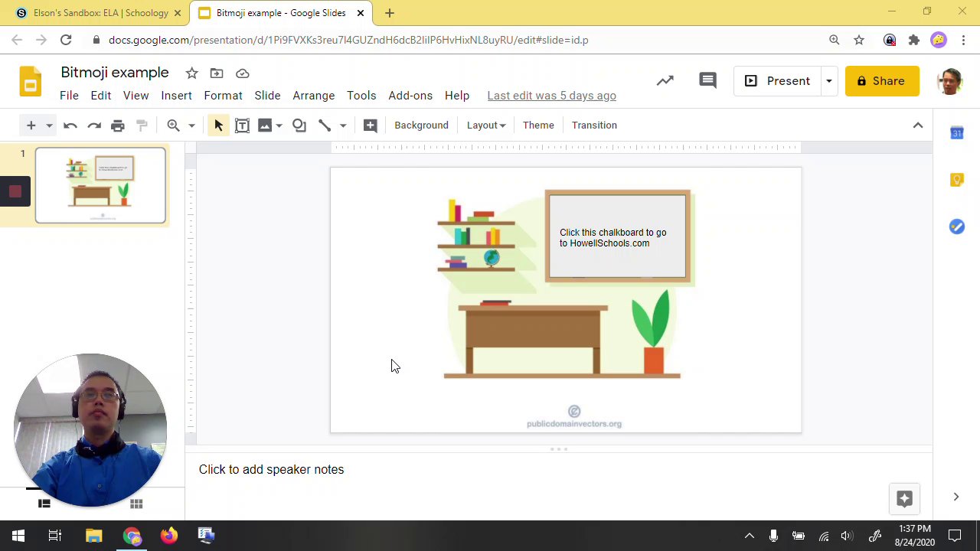Select slide 1 thumbnail in filmstrip

[x=100, y=186]
